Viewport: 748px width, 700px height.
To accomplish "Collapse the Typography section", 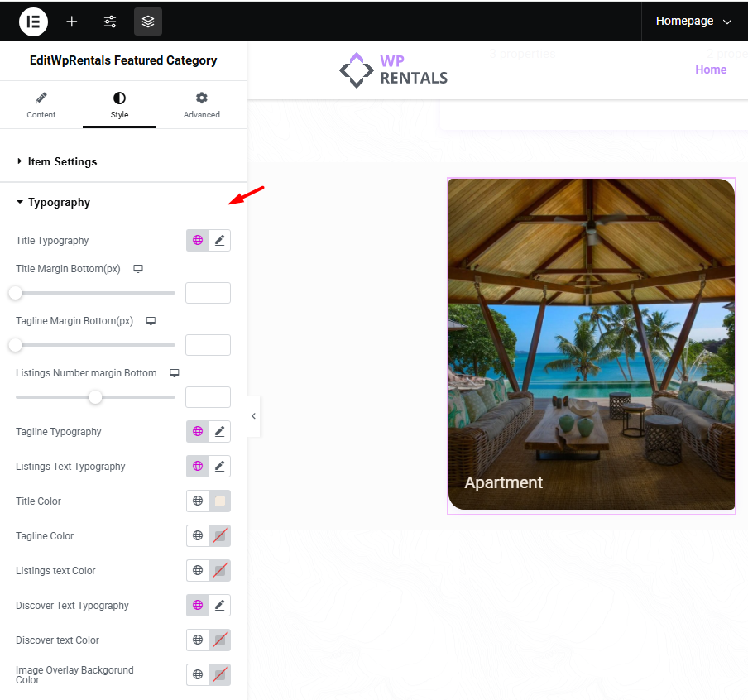I will tap(59, 202).
